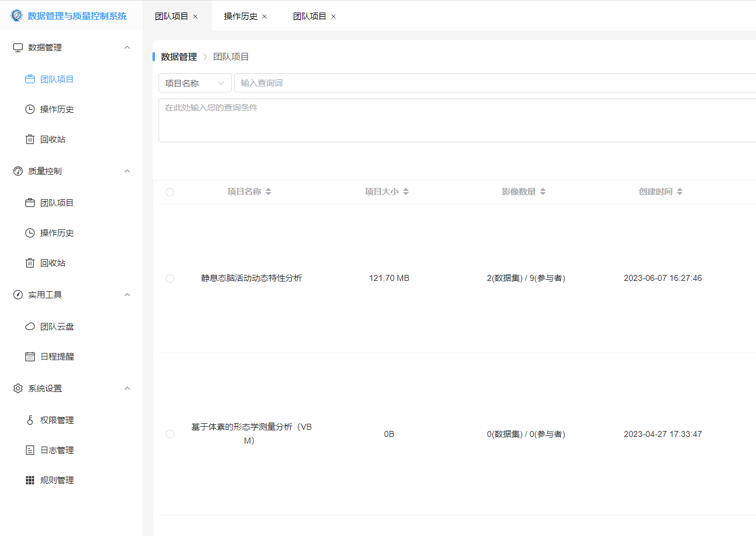Click the 日程提醒 calendar icon
The height and width of the screenshot is (536, 756).
point(30,357)
